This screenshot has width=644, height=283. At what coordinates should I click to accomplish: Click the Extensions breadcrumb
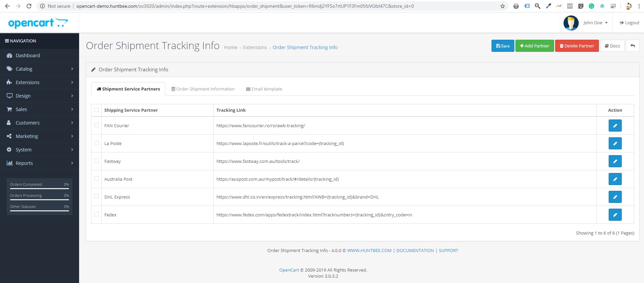[255, 47]
